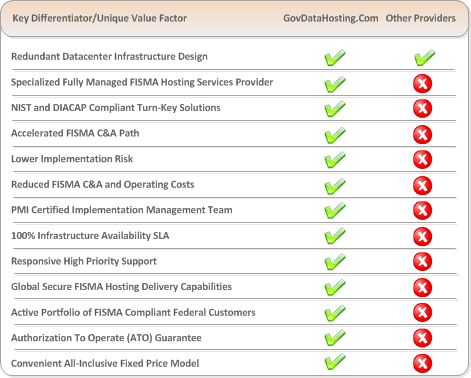This screenshot has height=378, width=471.
Task: Click red X for Active Portfolio of FISMA Customers
Action: [422, 312]
